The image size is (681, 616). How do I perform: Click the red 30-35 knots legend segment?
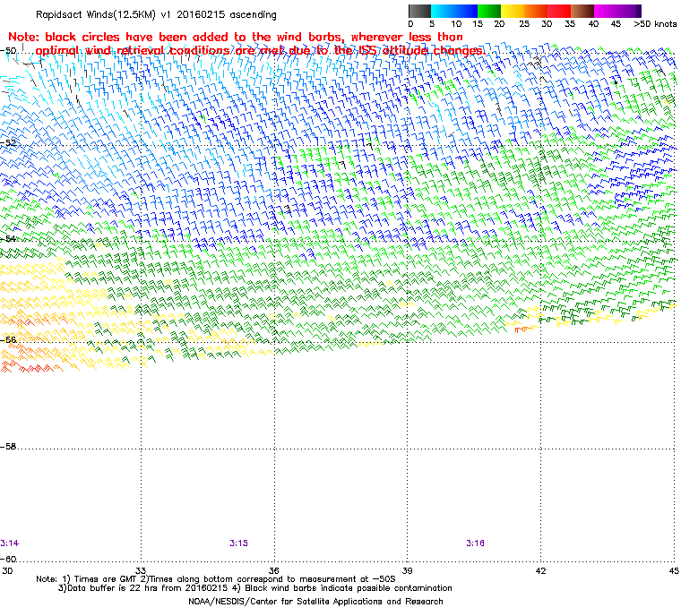559,11
